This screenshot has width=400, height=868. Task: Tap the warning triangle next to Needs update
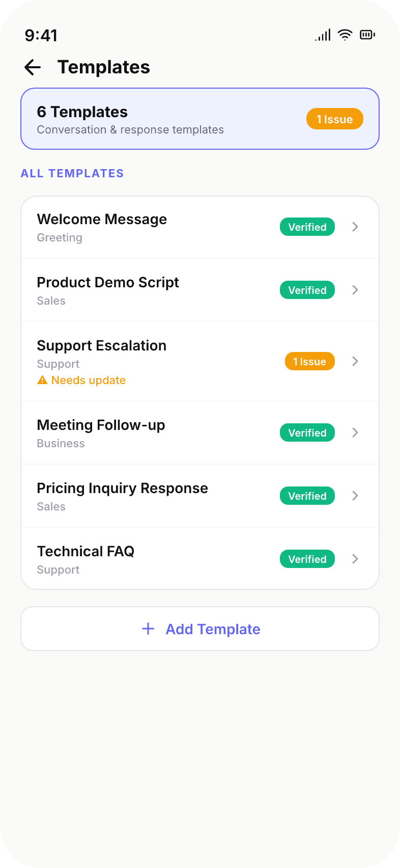(x=42, y=380)
